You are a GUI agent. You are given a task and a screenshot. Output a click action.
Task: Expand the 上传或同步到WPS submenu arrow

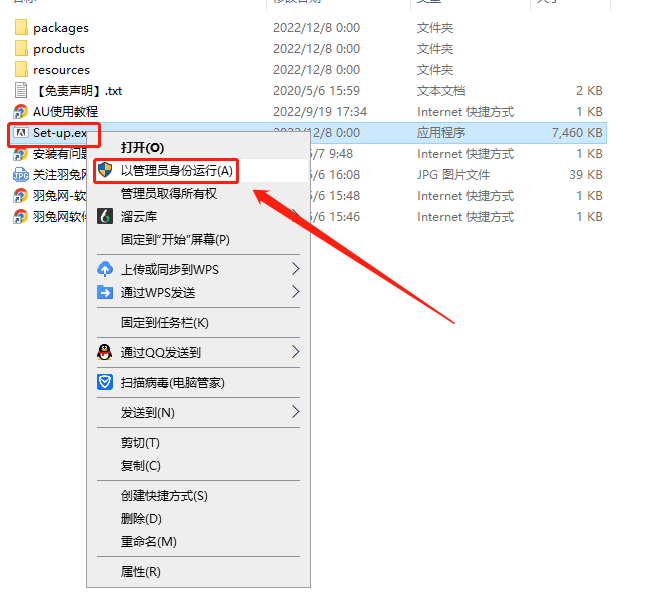pyautogui.click(x=295, y=269)
